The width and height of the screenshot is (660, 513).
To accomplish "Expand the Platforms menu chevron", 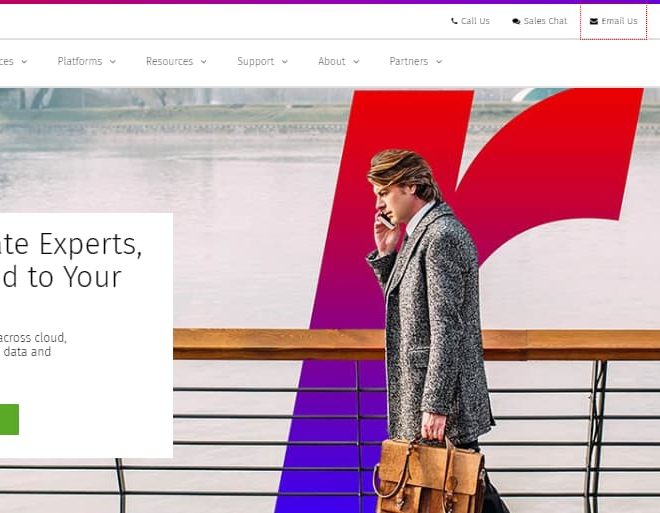I will coord(113,61).
